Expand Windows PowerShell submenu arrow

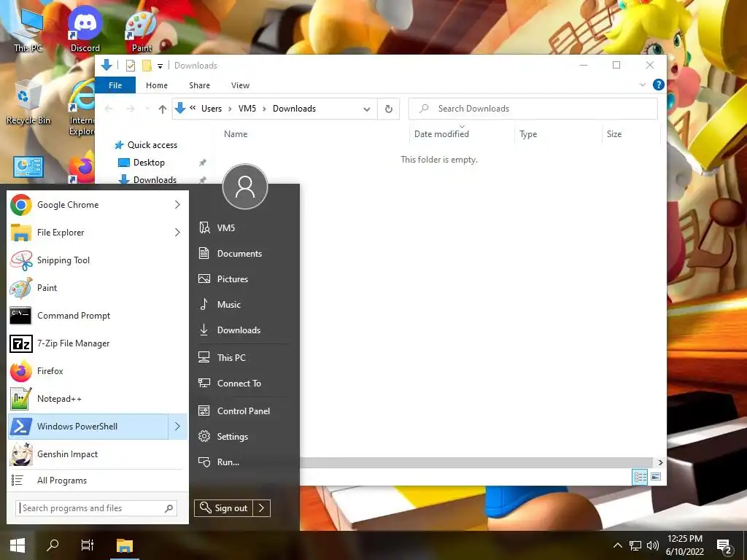click(178, 426)
